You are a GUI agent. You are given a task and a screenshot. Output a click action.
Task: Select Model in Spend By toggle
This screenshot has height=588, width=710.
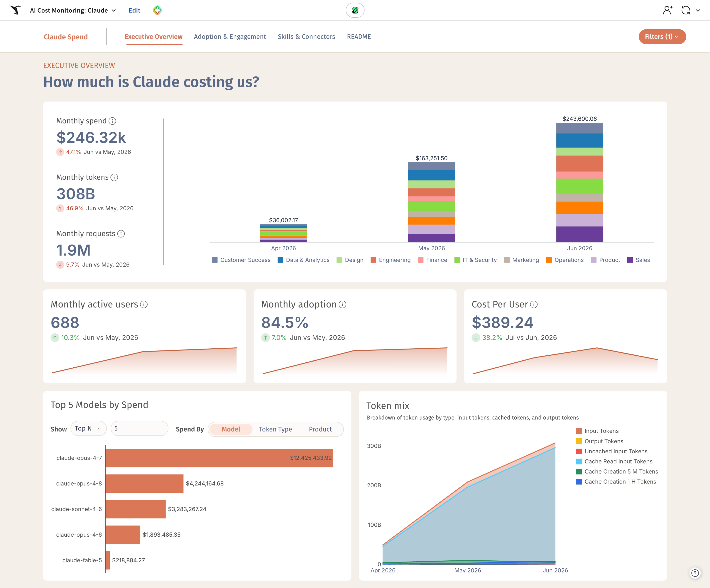pos(231,429)
